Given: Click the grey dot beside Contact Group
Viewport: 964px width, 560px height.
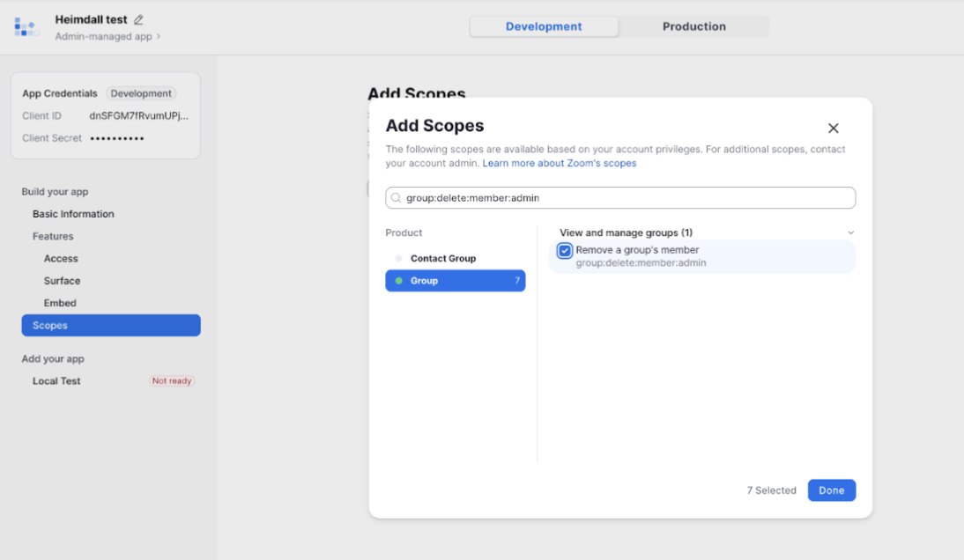Looking at the screenshot, I should coord(399,259).
